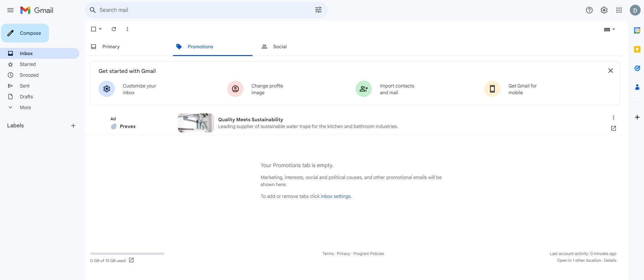Open the Program Policies link
Image resolution: width=644 pixels, height=280 pixels.
coord(368,254)
